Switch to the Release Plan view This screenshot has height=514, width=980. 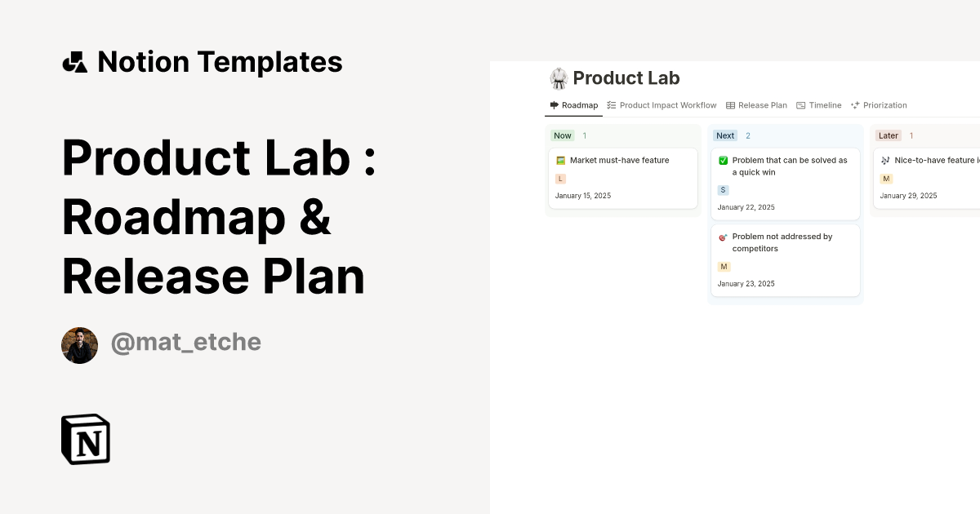[763, 104]
